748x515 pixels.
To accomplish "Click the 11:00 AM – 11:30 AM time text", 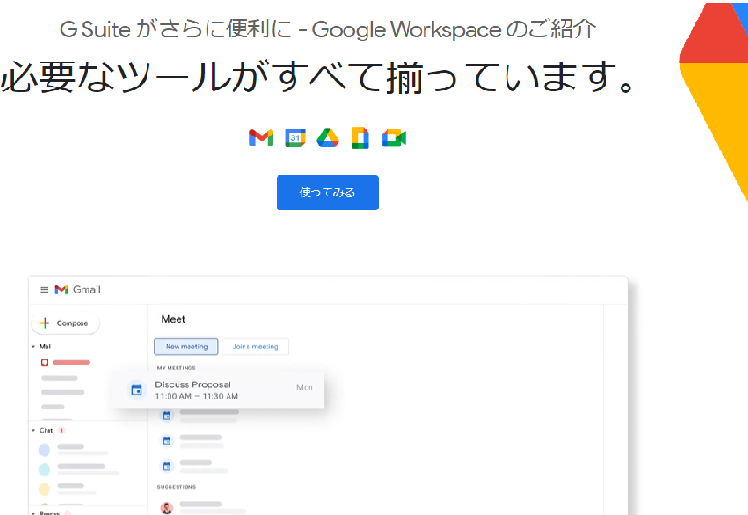I will point(196,396).
